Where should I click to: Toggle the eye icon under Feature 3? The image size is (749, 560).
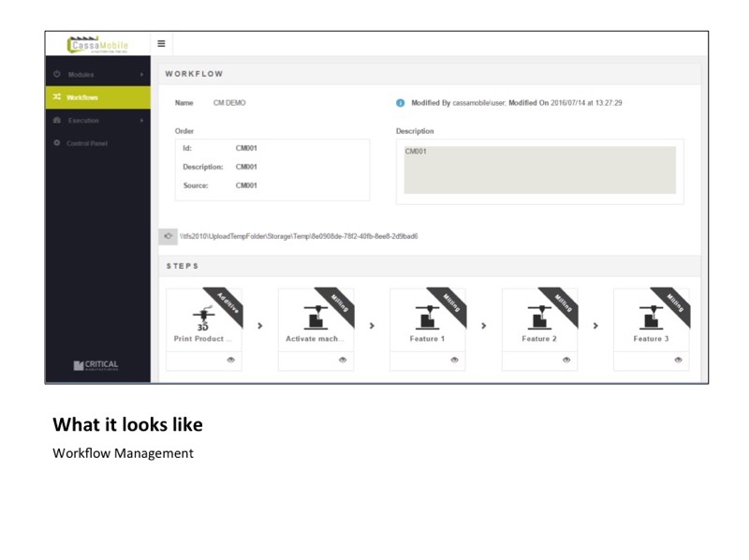coord(678,361)
